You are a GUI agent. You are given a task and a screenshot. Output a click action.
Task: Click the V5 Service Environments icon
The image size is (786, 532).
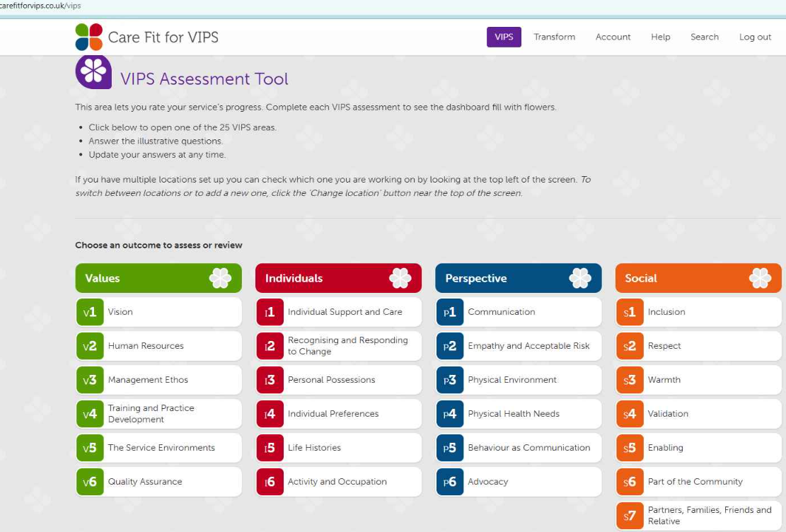pyautogui.click(x=90, y=448)
